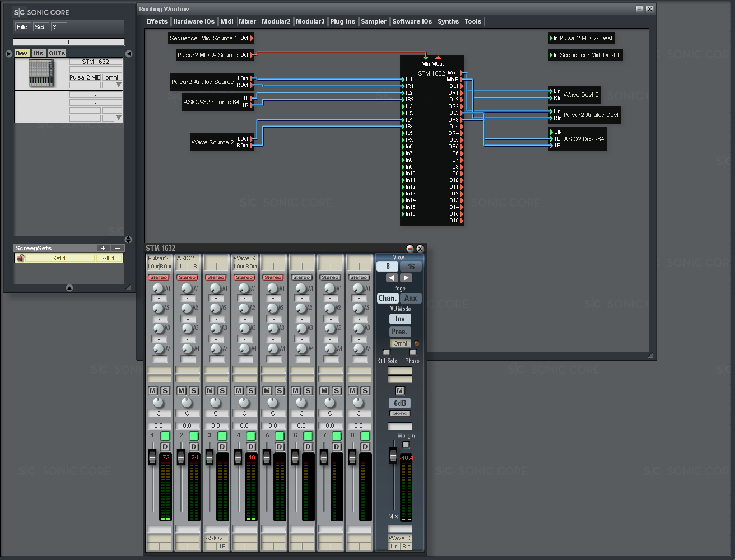
Task: Open the omni MIDI channel field
Action: pyautogui.click(x=111, y=77)
